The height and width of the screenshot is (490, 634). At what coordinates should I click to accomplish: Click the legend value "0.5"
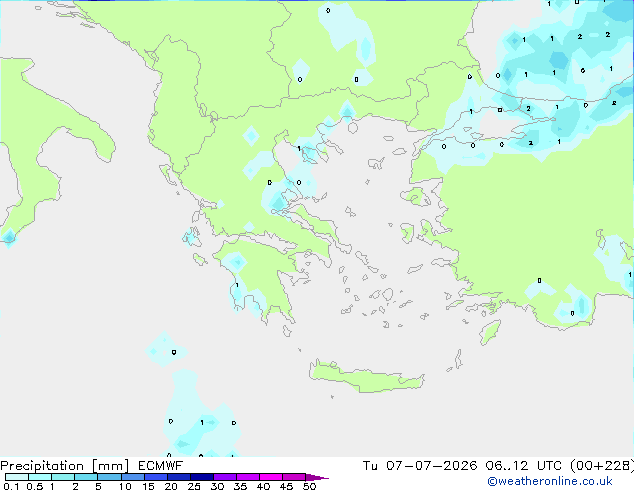tap(35, 486)
